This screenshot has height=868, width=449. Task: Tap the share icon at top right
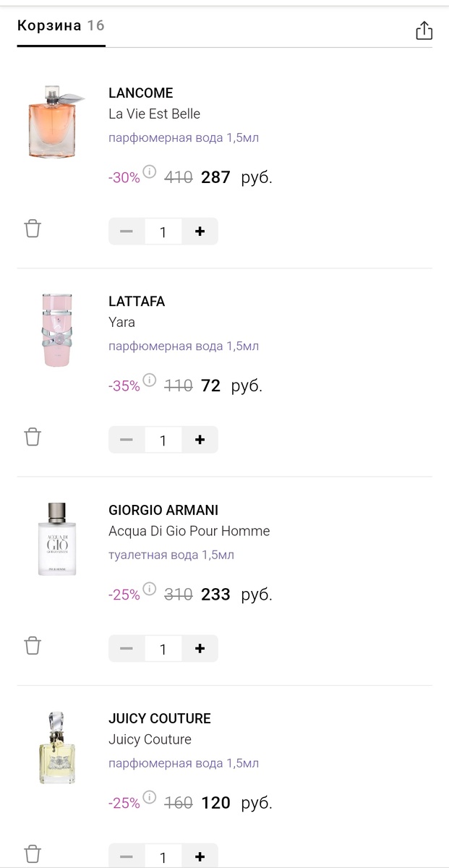tap(424, 30)
